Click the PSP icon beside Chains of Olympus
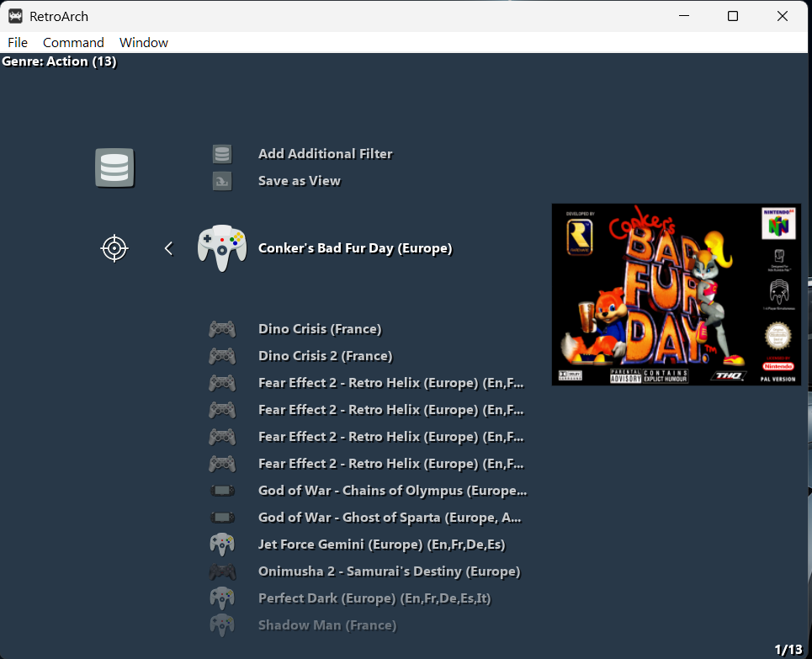Viewport: 812px width, 659px height. coord(222,491)
